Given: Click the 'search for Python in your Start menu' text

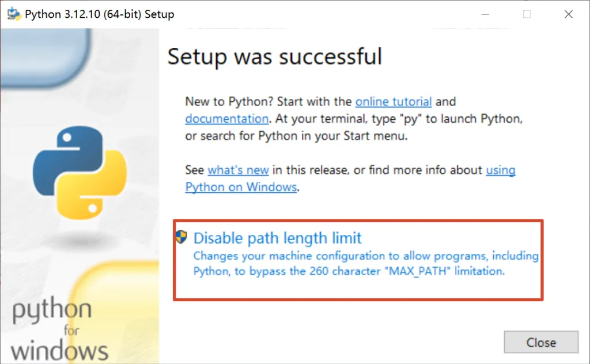Looking at the screenshot, I should tap(304, 136).
